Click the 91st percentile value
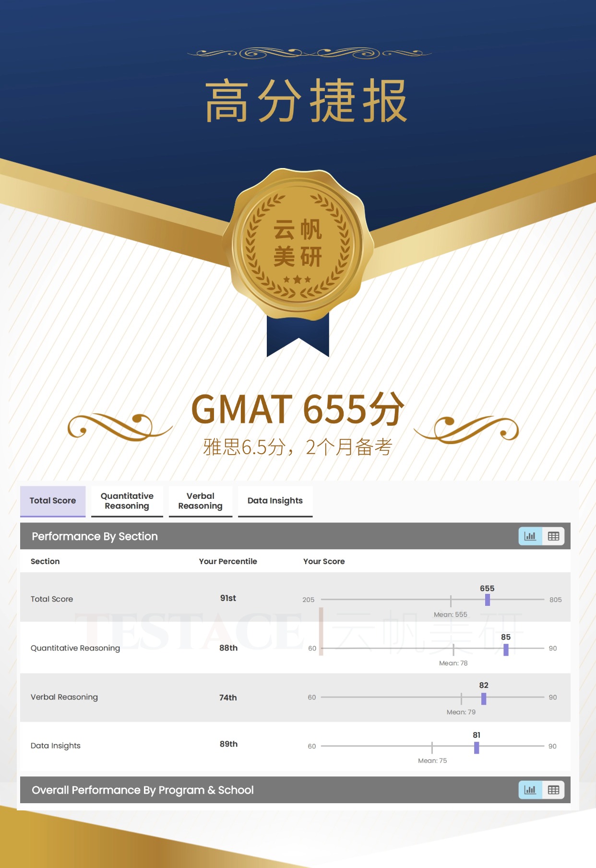 (228, 598)
